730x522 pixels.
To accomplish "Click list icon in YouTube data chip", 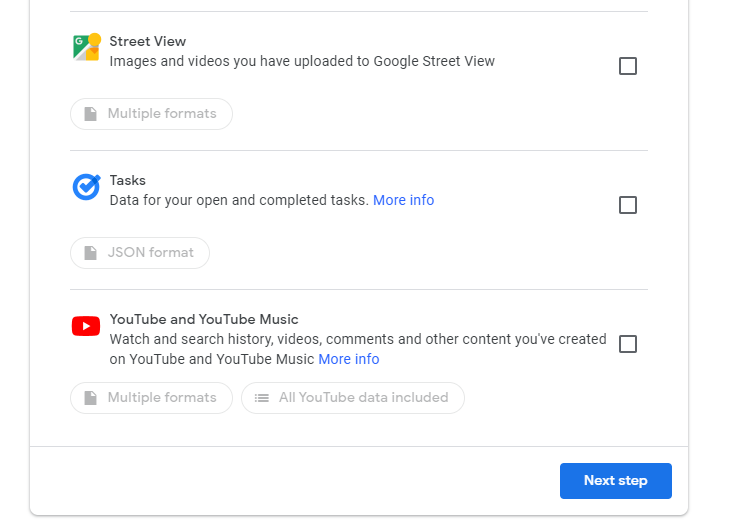I will [262, 398].
